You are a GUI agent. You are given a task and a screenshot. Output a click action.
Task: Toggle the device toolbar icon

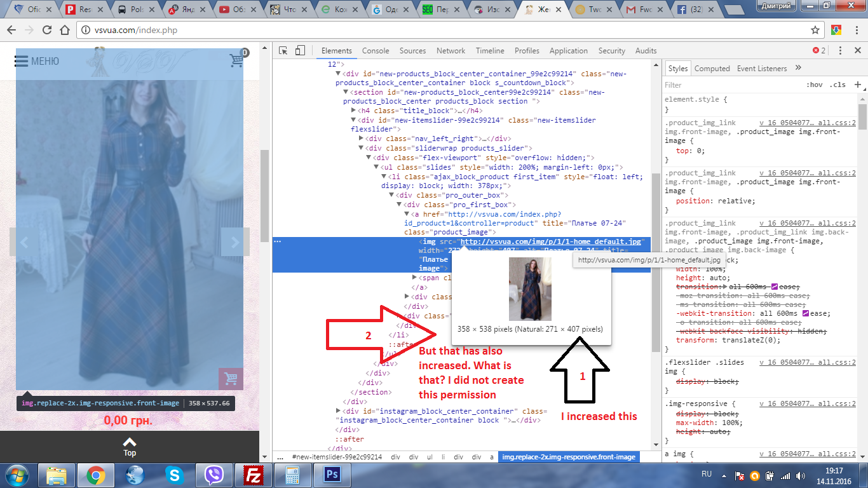point(300,51)
